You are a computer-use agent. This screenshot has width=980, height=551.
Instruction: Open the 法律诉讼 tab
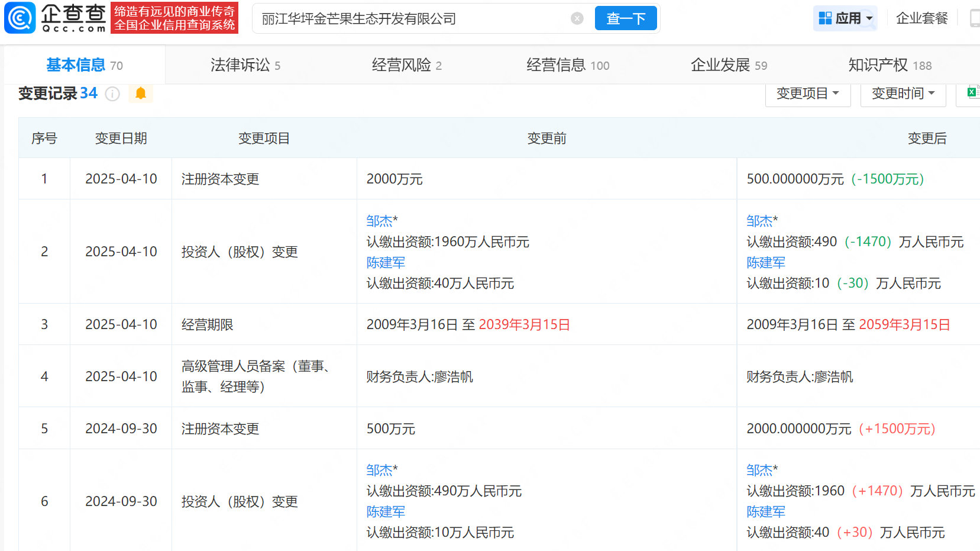[x=245, y=65]
